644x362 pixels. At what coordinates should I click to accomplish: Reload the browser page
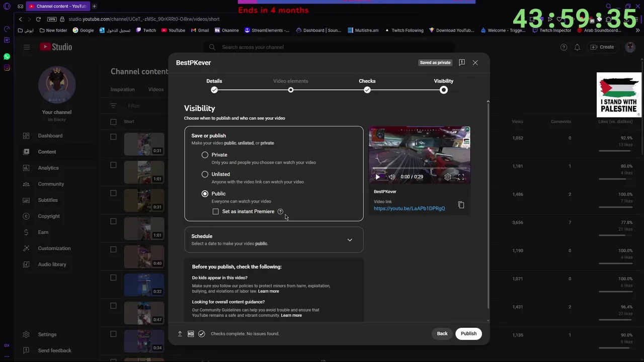38,19
